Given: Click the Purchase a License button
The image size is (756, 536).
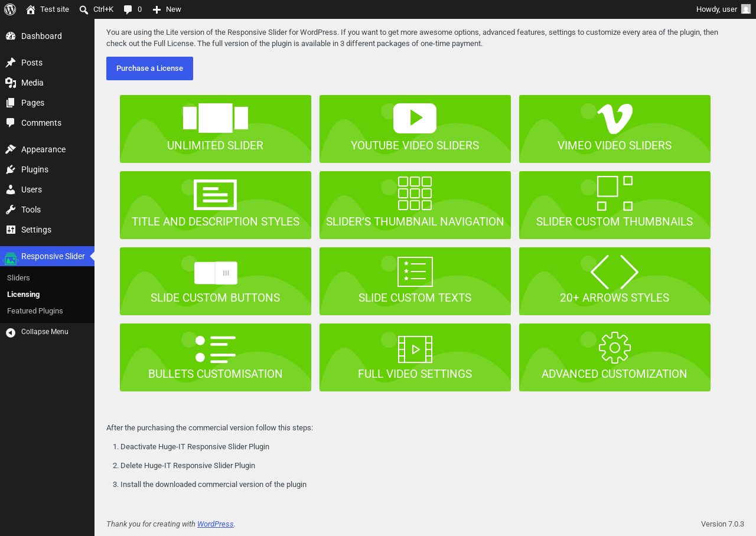Looking at the screenshot, I should (149, 68).
